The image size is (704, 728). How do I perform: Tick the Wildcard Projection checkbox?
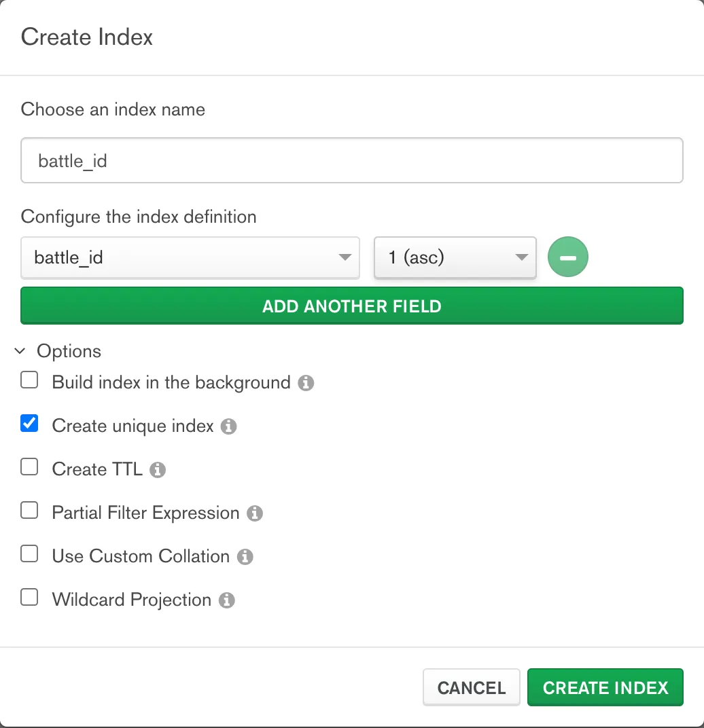(x=29, y=597)
